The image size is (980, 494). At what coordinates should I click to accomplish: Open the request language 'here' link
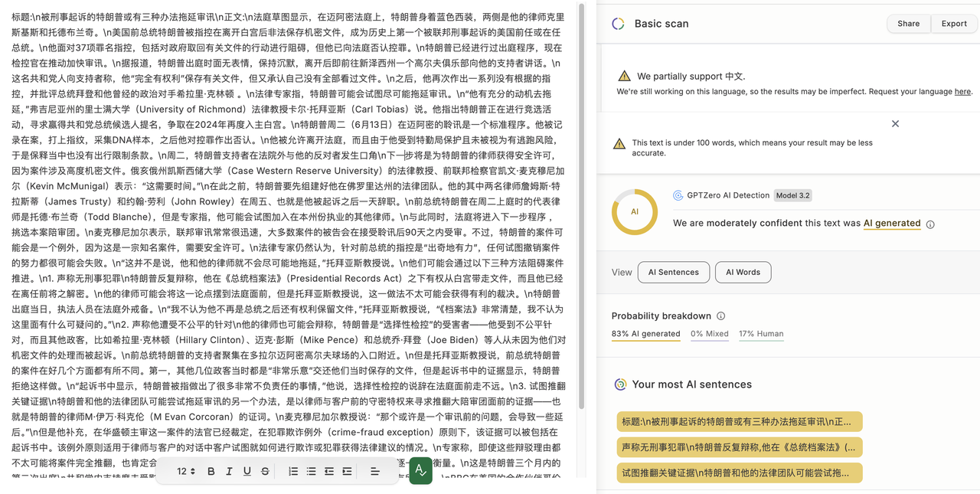coord(962,92)
